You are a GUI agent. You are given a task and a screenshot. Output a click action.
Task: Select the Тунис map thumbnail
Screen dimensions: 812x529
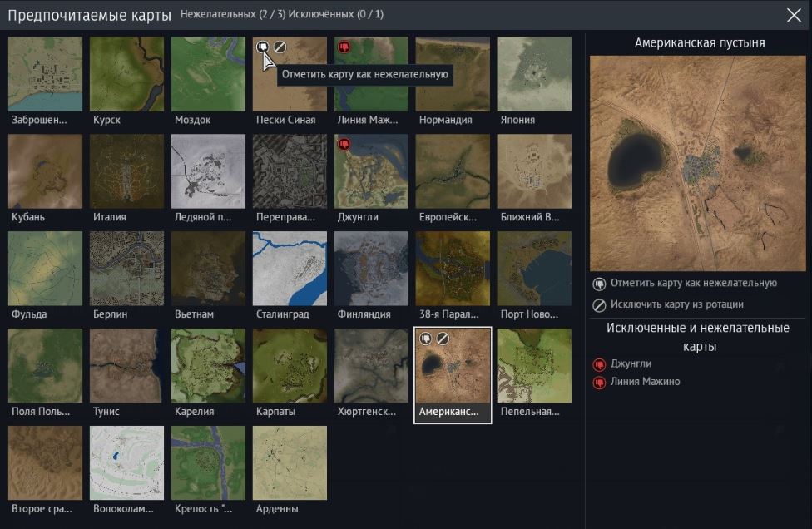126,366
